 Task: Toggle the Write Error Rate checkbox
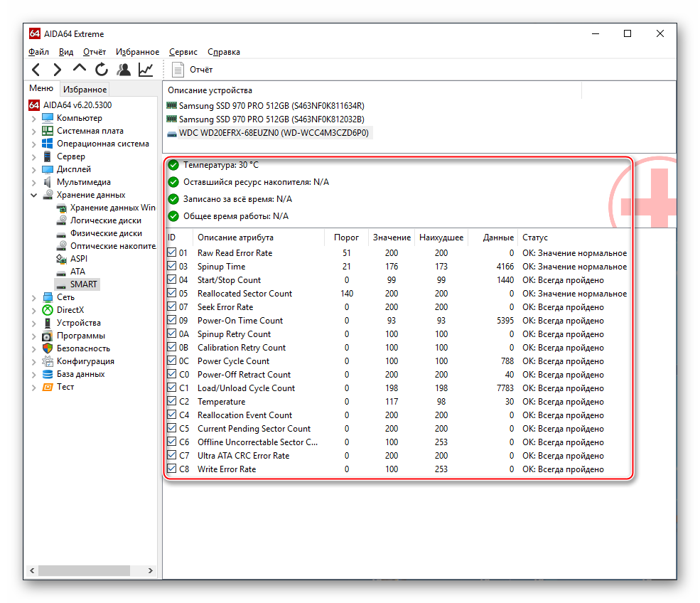[172, 469]
